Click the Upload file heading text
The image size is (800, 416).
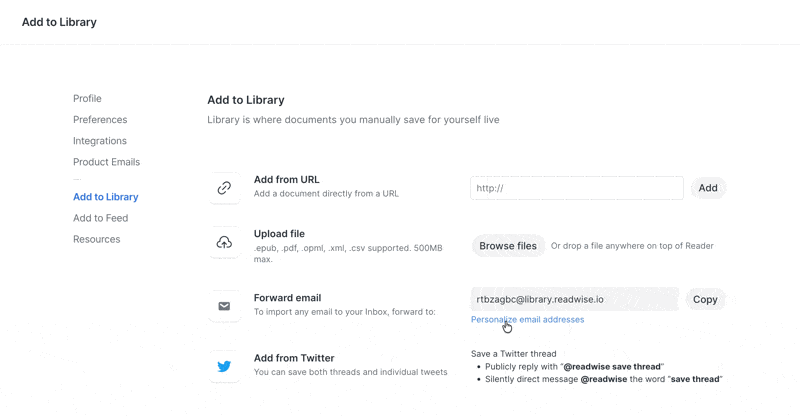(279, 234)
